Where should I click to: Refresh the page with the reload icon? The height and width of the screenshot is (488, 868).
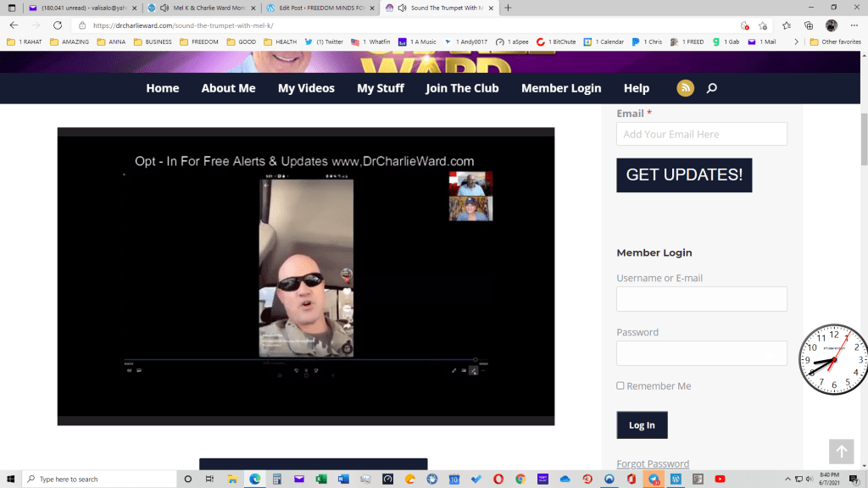tap(58, 25)
